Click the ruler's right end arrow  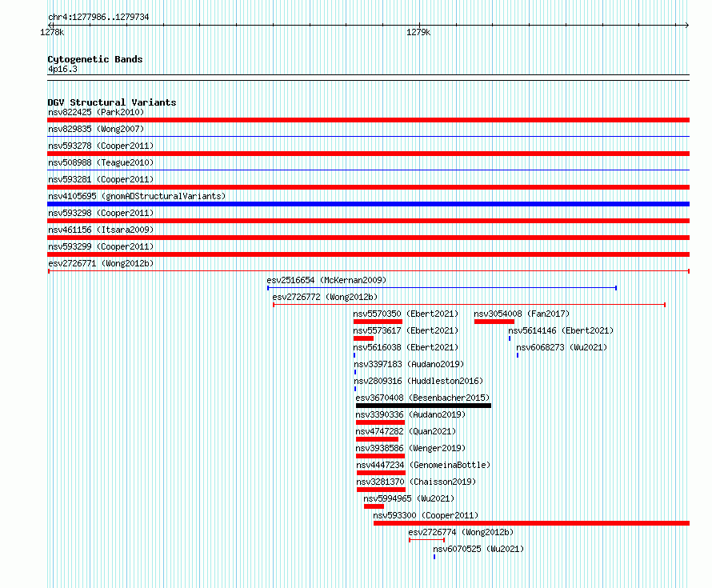(x=687, y=26)
